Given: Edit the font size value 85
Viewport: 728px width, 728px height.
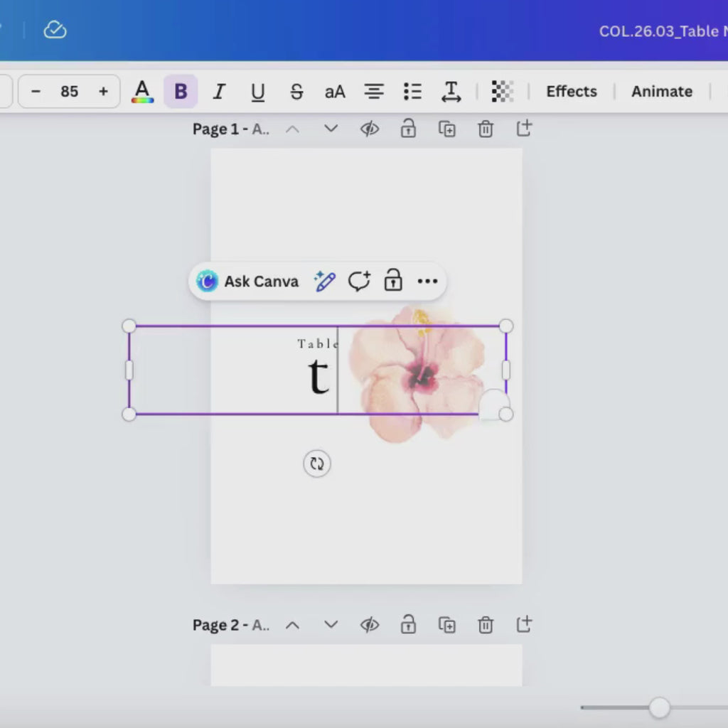Looking at the screenshot, I should pyautogui.click(x=69, y=92).
